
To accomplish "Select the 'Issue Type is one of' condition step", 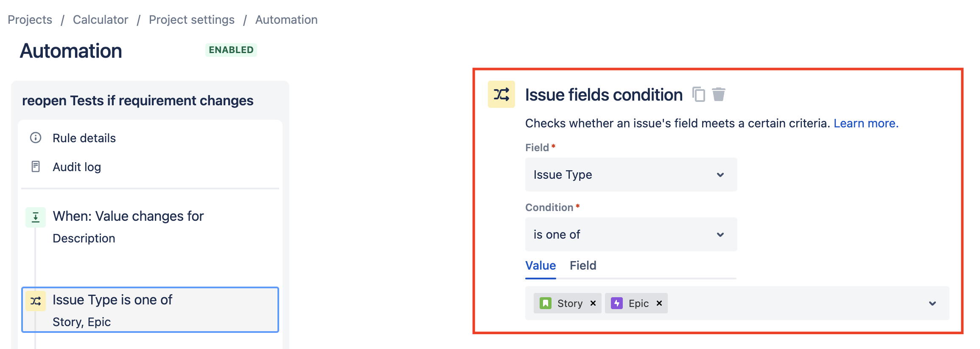I will [150, 310].
